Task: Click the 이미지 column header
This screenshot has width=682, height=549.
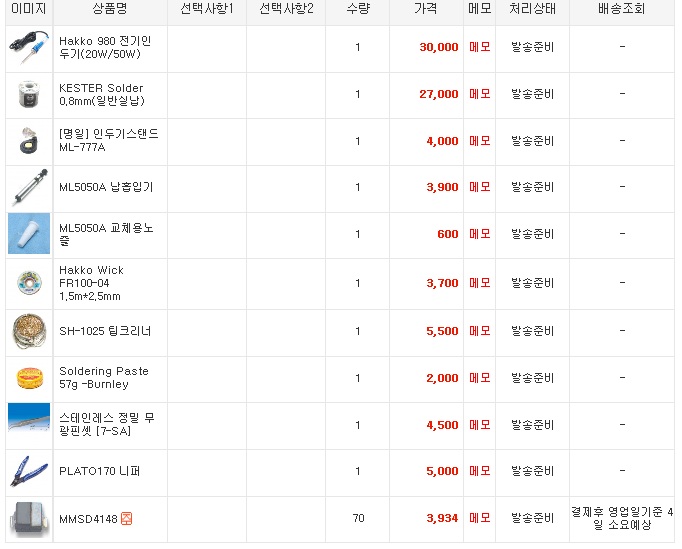Action: 29,8
